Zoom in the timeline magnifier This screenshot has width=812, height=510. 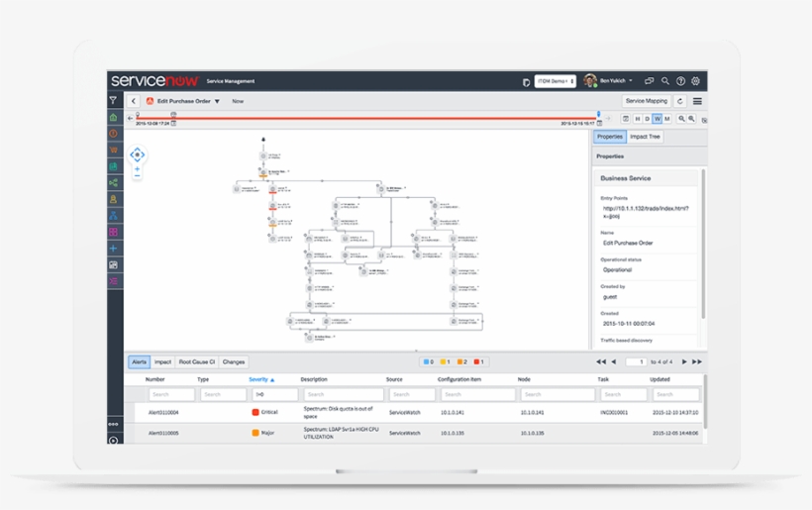point(691,119)
